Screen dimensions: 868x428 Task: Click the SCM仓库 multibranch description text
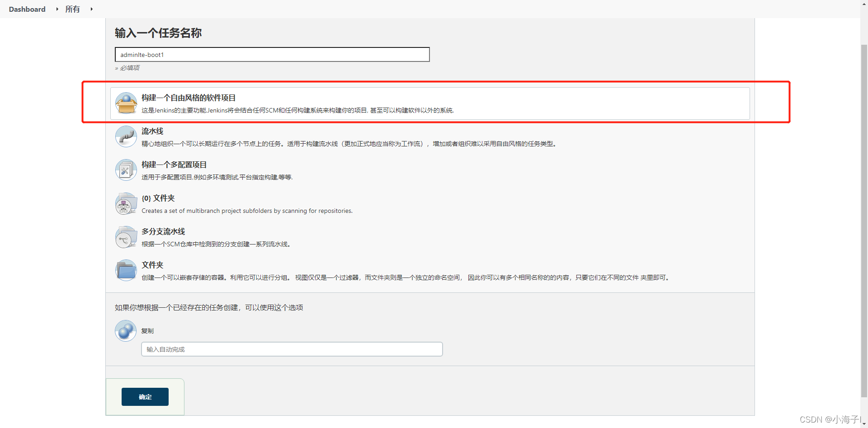tap(217, 244)
